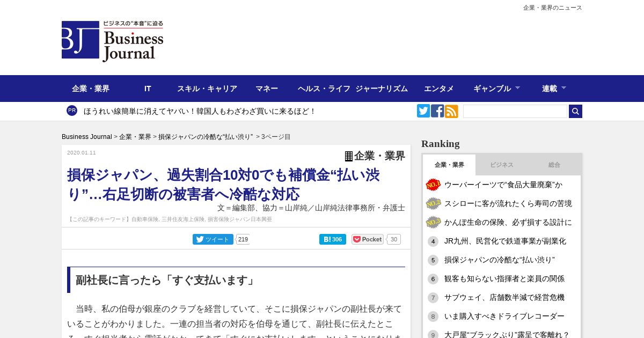
Task: Click the tweet count 219
Action: tap(243, 239)
